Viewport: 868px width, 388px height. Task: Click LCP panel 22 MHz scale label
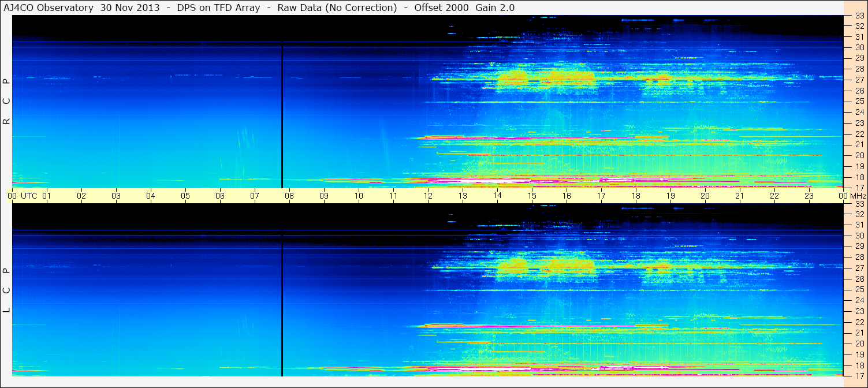pos(859,322)
